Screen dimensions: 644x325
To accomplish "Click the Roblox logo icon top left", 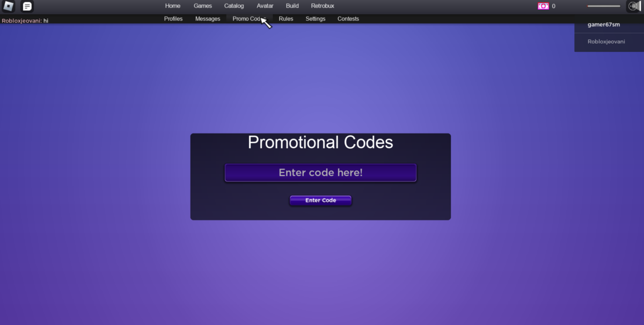I will (8, 6).
